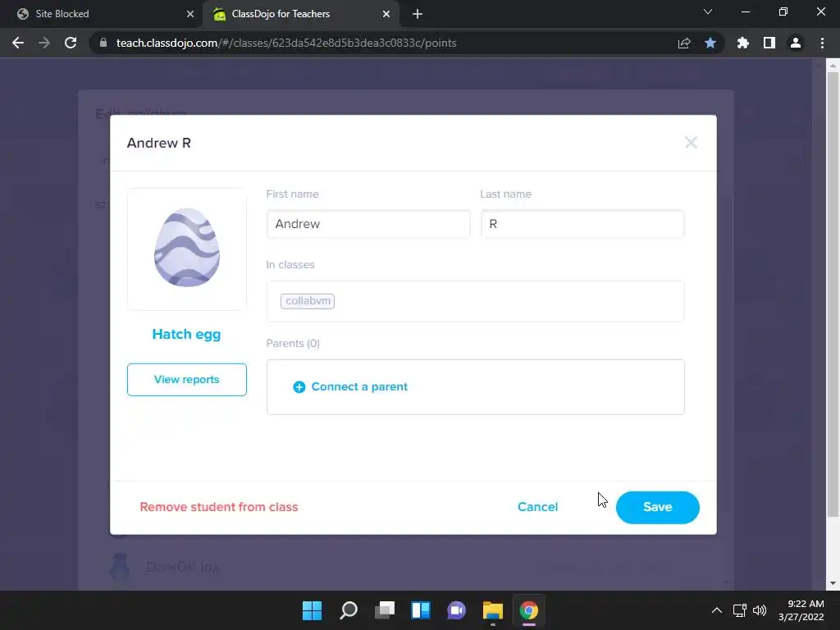Open volume control in tray
The height and width of the screenshot is (630, 840).
(x=760, y=610)
